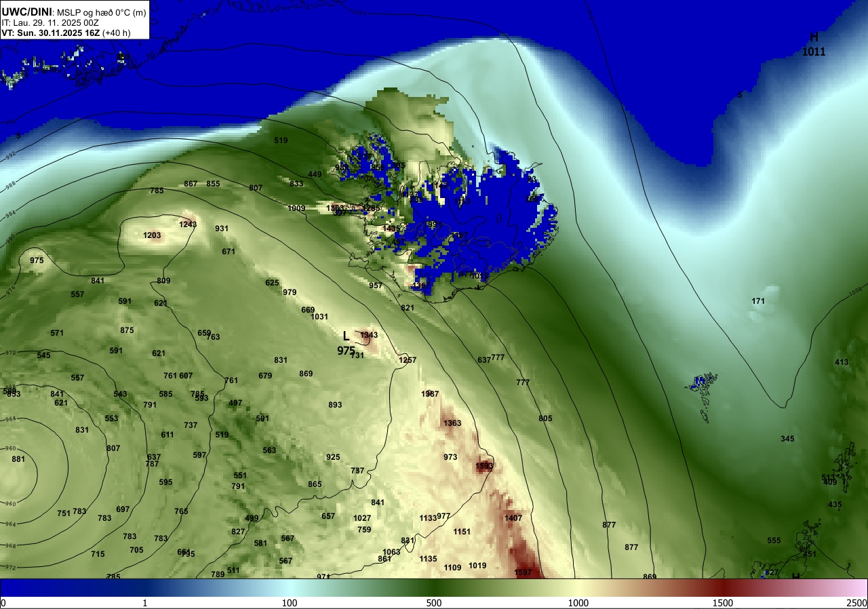Click the 705 height value
868x609 pixels.
[x=136, y=550]
